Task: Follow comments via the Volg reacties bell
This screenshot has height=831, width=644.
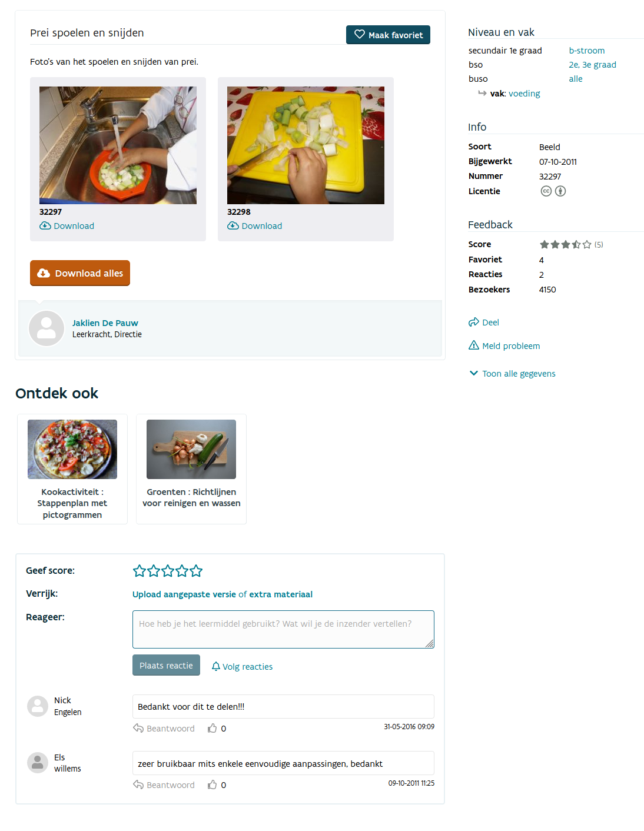Action: (x=216, y=666)
